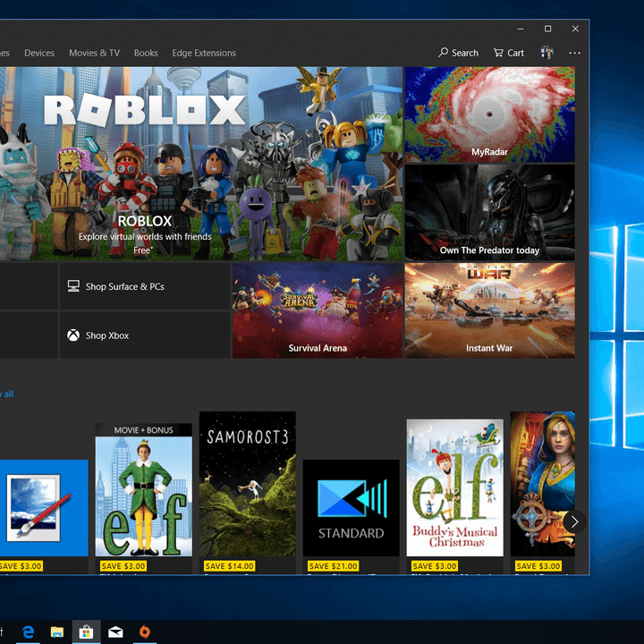The width and height of the screenshot is (644, 644).
Task: Open the three-dot more options menu
Action: [x=574, y=53]
